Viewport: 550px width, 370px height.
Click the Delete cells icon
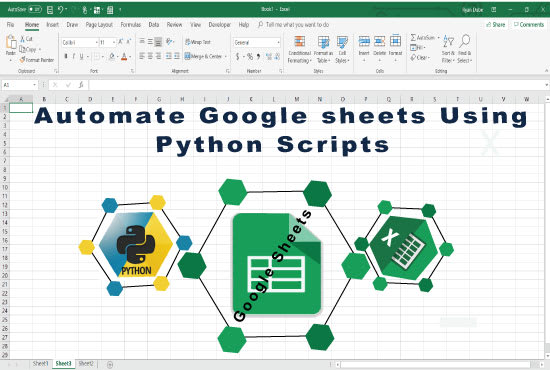coord(380,41)
